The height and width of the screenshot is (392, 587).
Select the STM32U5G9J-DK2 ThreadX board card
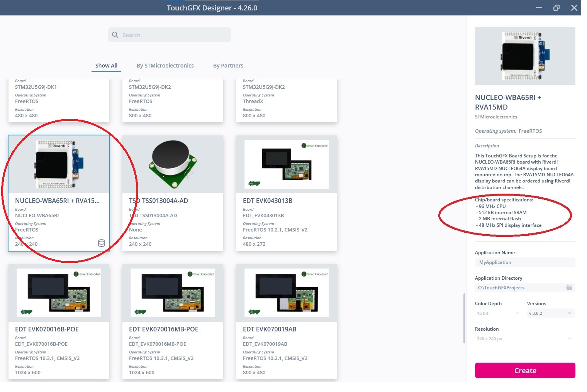pos(286,100)
